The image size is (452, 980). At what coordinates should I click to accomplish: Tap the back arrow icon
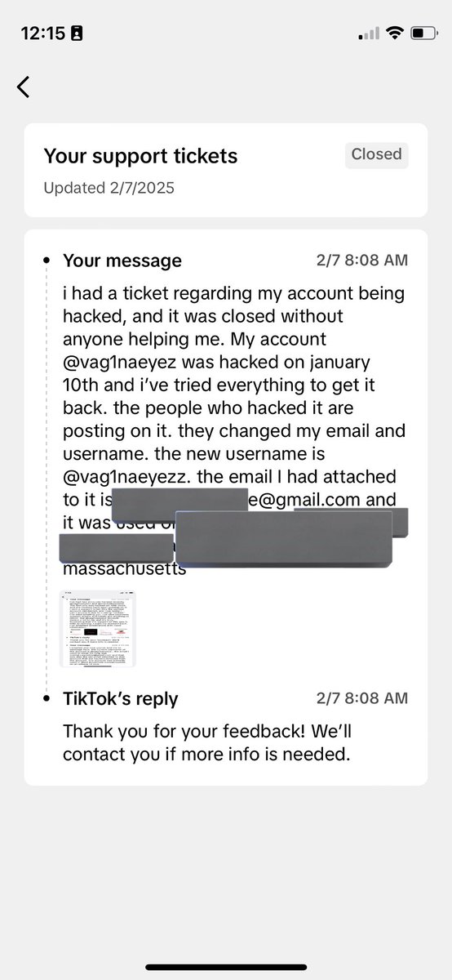point(23,87)
